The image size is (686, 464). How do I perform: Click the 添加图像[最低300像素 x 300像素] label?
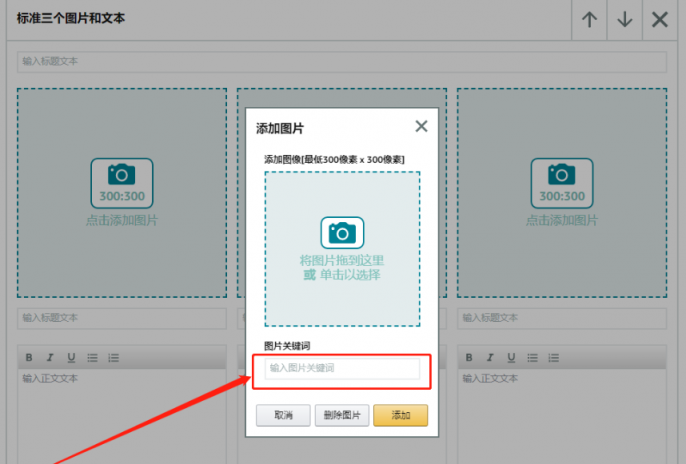[x=334, y=160]
